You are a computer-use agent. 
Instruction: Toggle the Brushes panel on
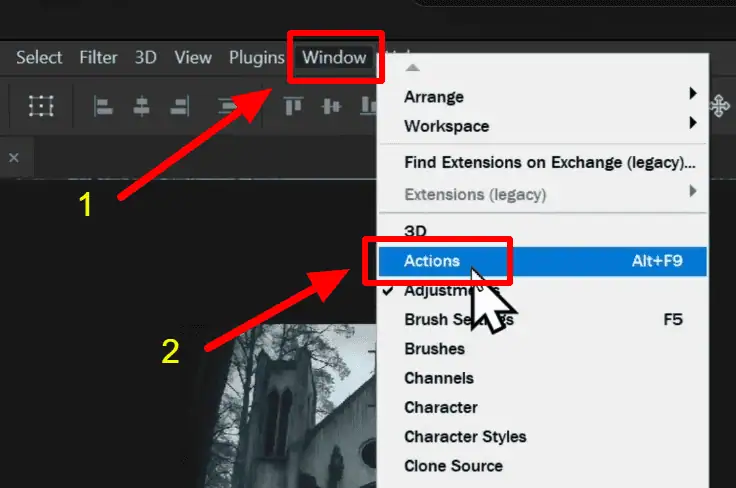click(434, 349)
